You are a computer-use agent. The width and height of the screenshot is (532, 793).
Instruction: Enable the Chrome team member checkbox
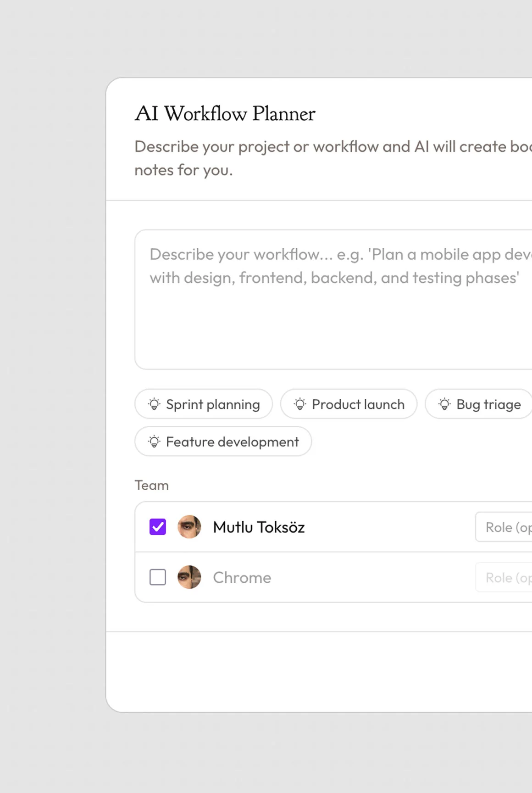click(x=158, y=577)
